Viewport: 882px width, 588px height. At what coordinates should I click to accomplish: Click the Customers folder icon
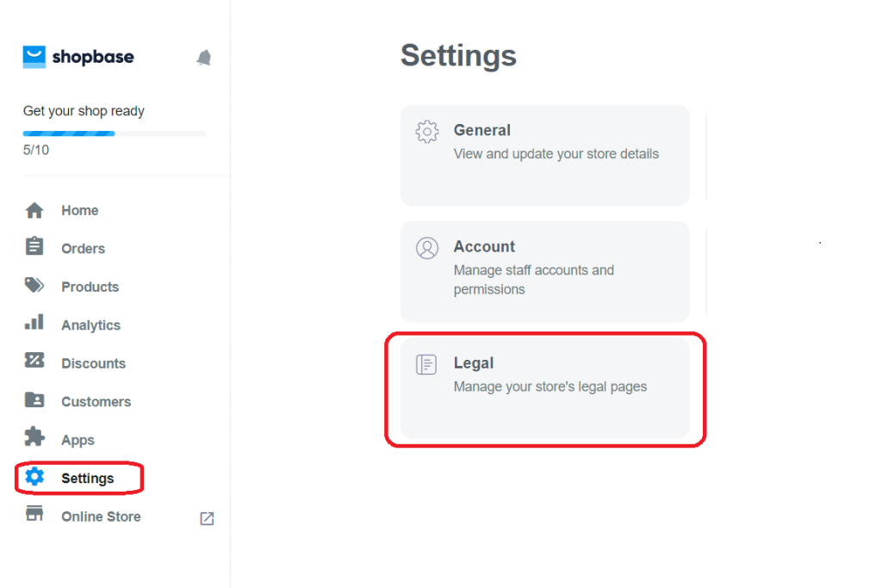tap(34, 399)
